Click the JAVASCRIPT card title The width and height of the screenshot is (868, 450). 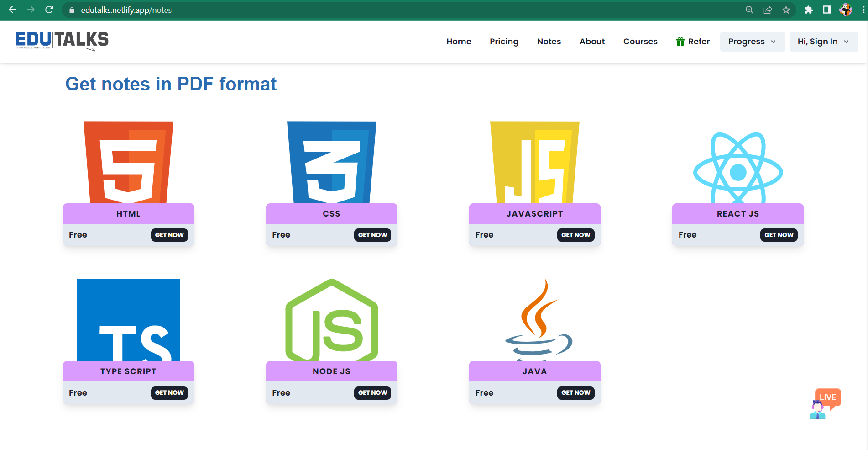pos(535,214)
